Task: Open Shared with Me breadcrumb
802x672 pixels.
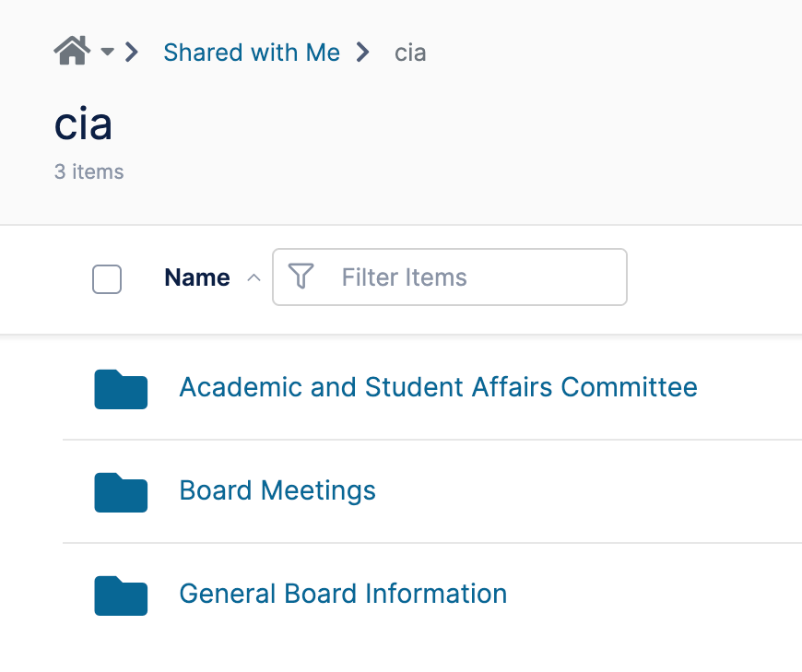Action: [252, 53]
